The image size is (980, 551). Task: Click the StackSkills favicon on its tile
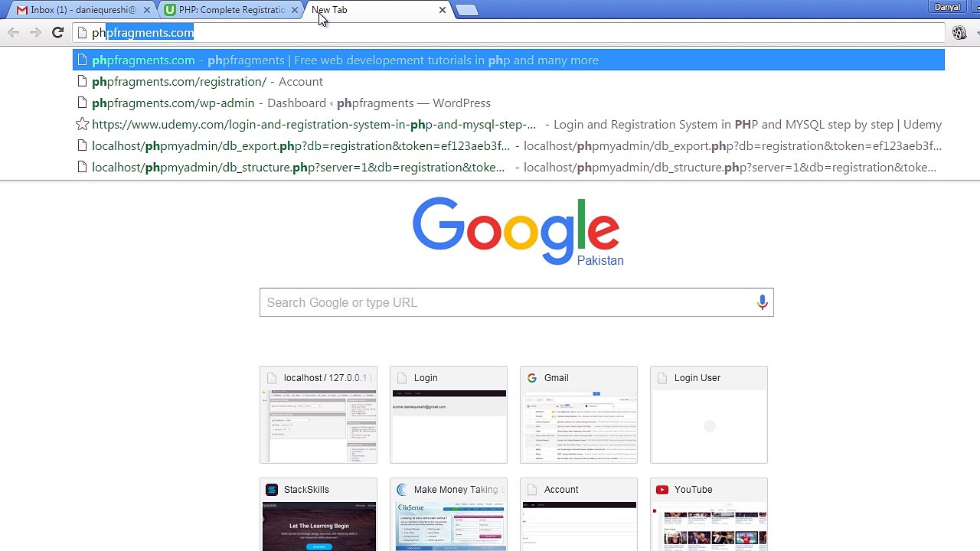pos(272,490)
